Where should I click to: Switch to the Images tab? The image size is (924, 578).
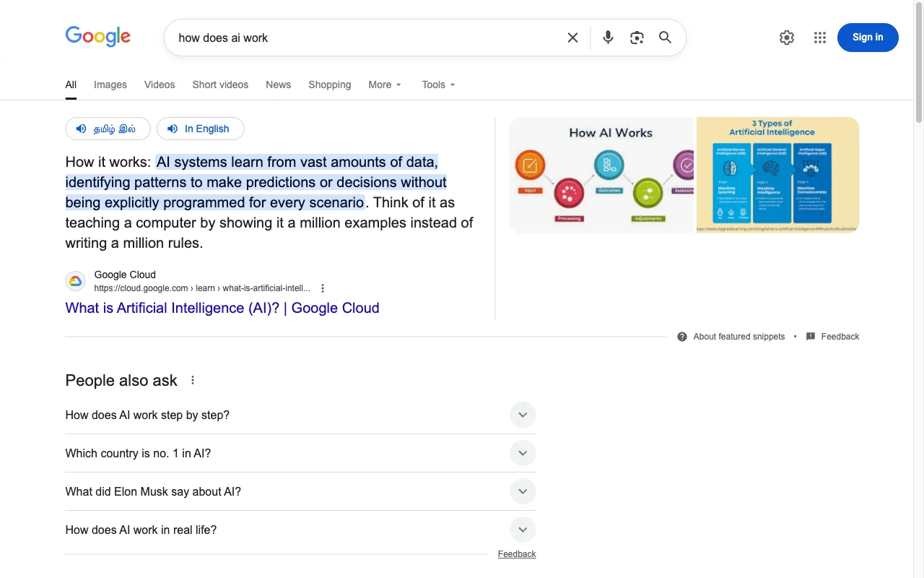pyautogui.click(x=110, y=85)
